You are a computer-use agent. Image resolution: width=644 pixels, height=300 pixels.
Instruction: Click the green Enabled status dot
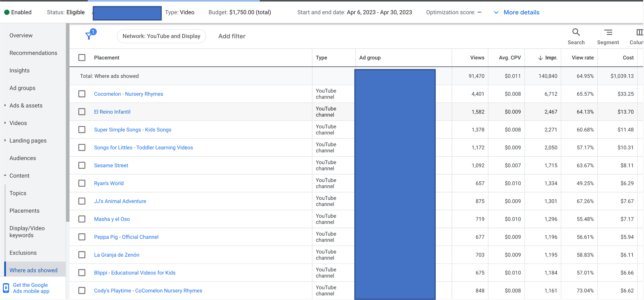pos(7,12)
